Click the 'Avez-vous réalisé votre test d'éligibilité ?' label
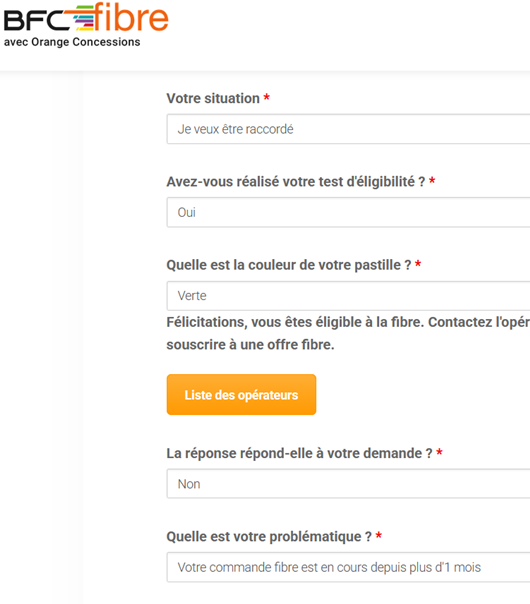This screenshot has height=604, width=530. click(x=296, y=181)
